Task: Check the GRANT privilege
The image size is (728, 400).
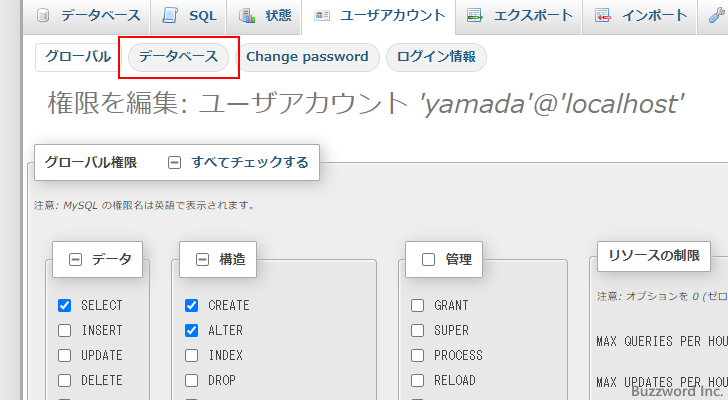Action: pyautogui.click(x=417, y=305)
